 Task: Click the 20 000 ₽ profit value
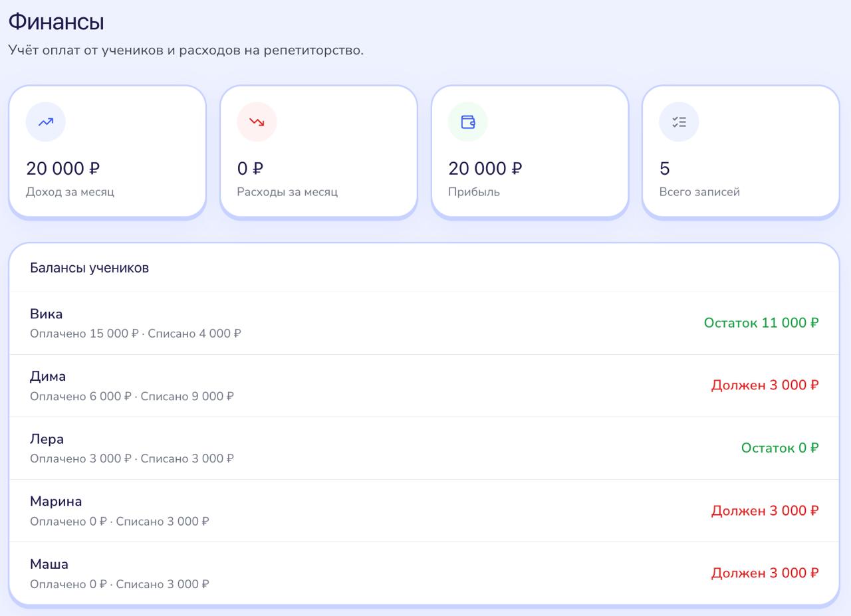485,169
